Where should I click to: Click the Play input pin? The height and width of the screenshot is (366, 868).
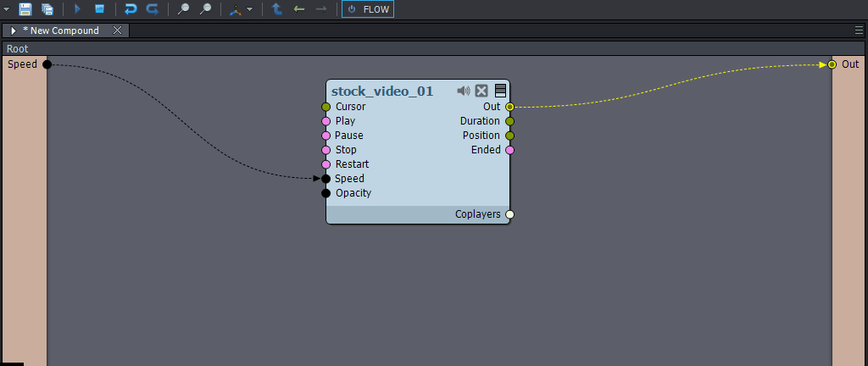326,121
